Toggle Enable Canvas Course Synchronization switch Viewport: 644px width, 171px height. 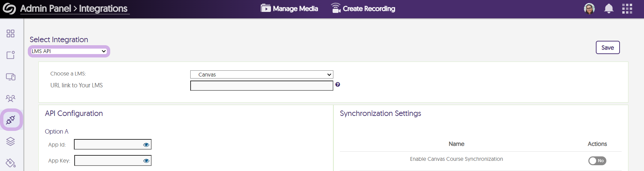597,160
